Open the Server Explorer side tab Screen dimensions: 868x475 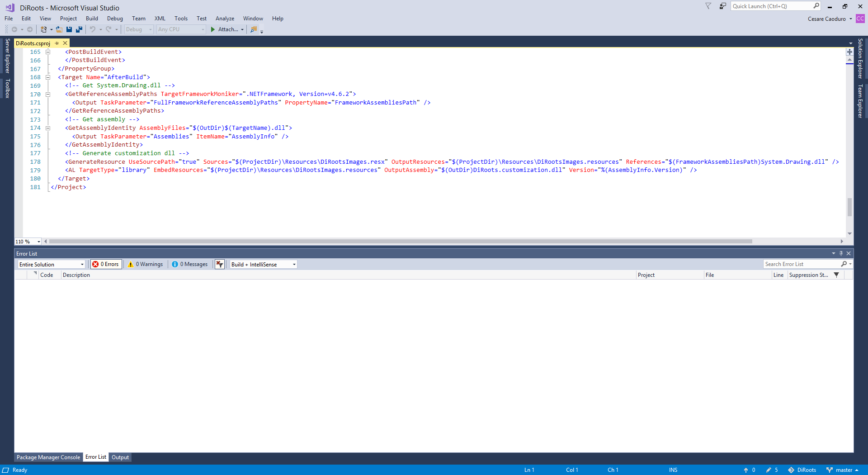[x=7, y=56]
